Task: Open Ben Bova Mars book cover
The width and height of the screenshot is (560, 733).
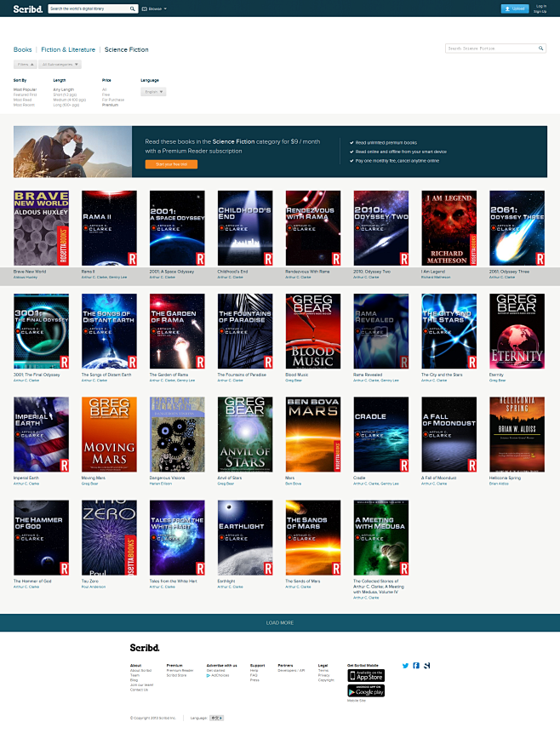Action: click(313, 435)
